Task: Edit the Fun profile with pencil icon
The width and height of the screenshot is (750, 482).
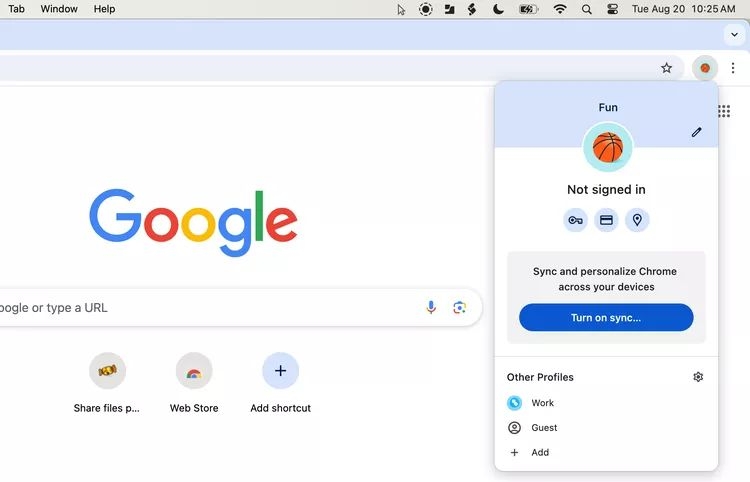Action: [697, 132]
